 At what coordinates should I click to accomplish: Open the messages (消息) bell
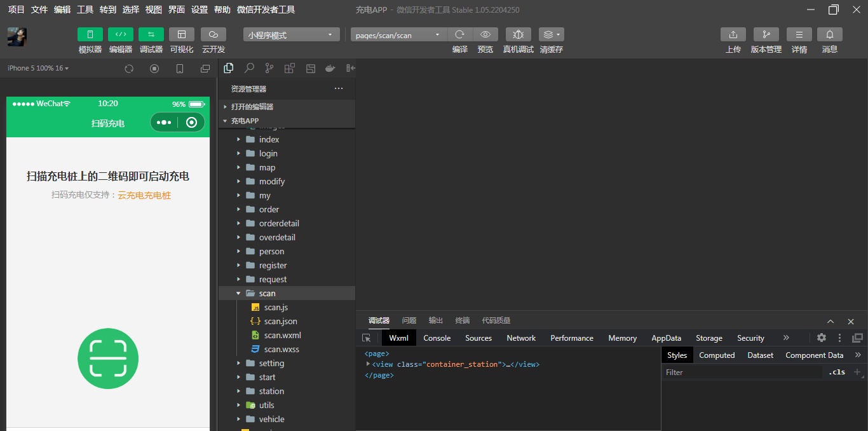[x=830, y=34]
